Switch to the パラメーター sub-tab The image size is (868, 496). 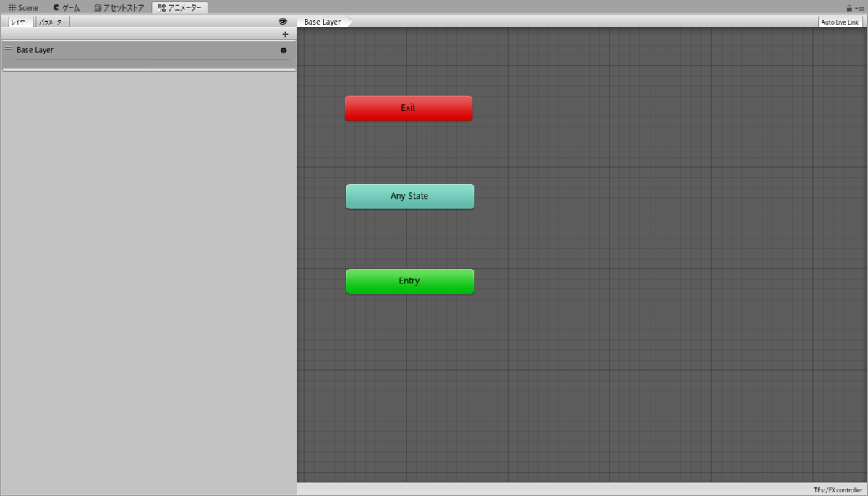click(53, 22)
